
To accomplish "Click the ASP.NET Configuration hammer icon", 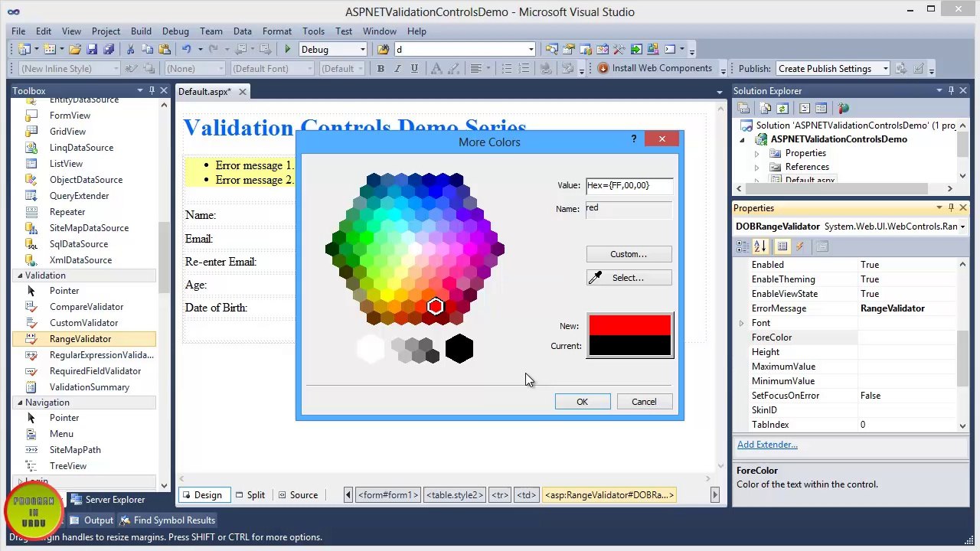I will click(x=843, y=109).
